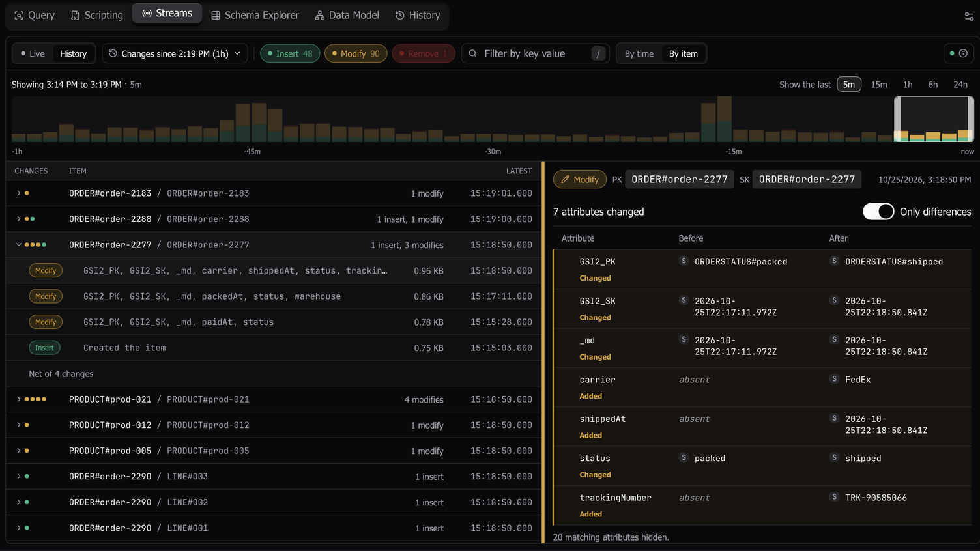This screenshot has height=551, width=980.
Task: Click the Scripting file icon
Action: (76, 15)
